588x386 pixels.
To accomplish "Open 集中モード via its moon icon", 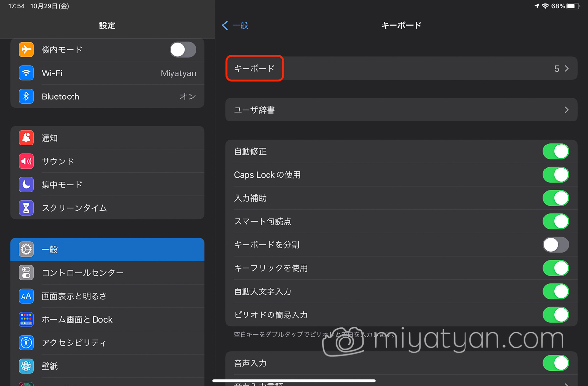I will pos(26,185).
